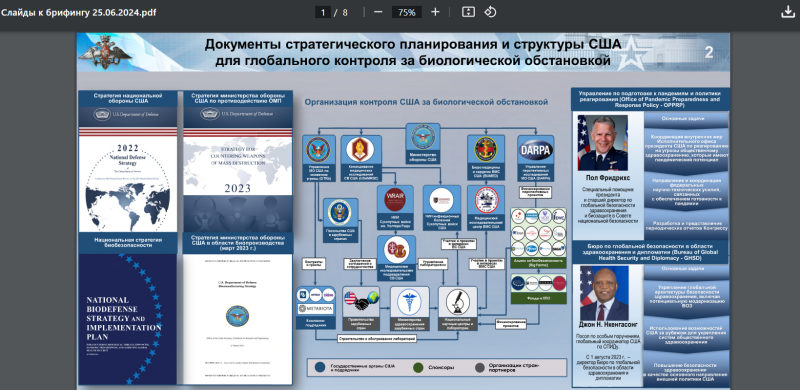
Task: Click the photo of Пол Фридрихс
Action: [603, 142]
